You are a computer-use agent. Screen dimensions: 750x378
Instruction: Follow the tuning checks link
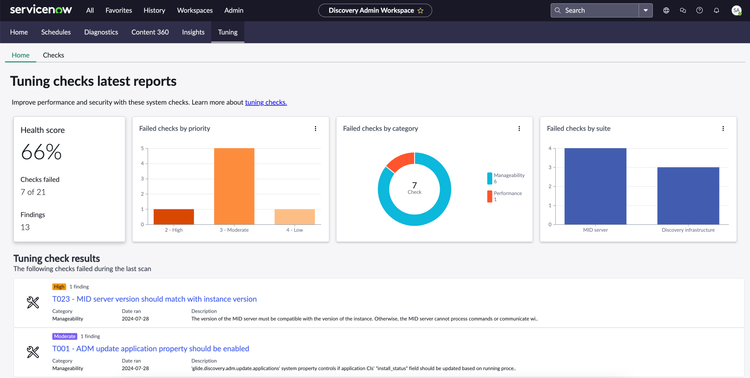coord(266,102)
